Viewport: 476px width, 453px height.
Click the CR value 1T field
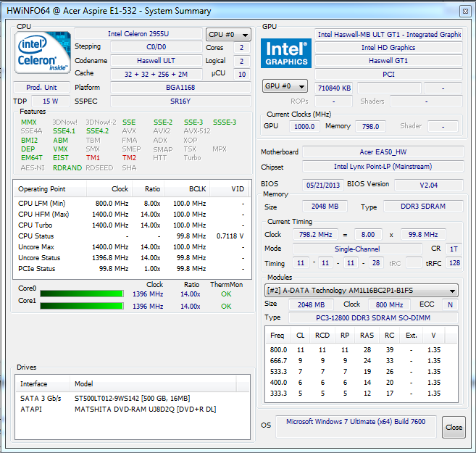tap(454, 249)
